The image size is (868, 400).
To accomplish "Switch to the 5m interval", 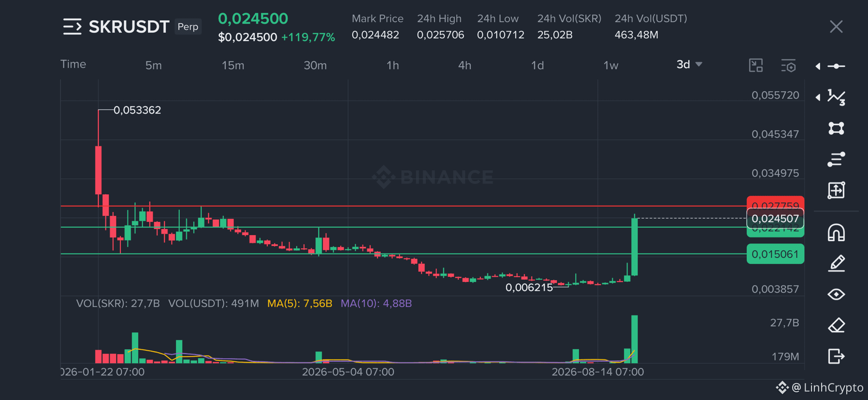I will point(154,65).
